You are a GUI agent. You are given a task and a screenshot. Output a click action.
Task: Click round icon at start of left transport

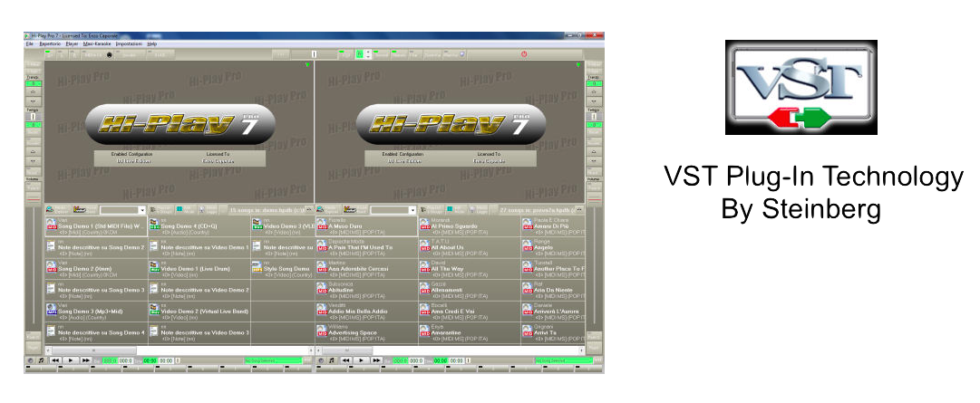point(30,360)
